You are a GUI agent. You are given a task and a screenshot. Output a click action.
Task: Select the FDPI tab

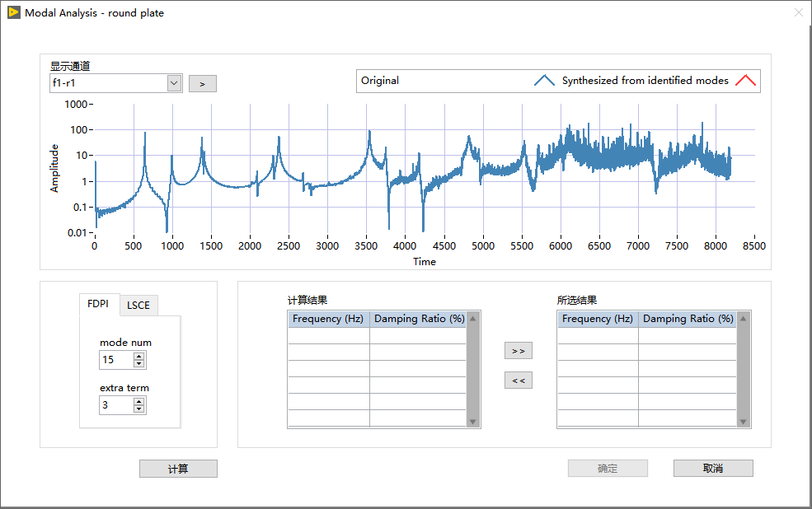point(98,304)
